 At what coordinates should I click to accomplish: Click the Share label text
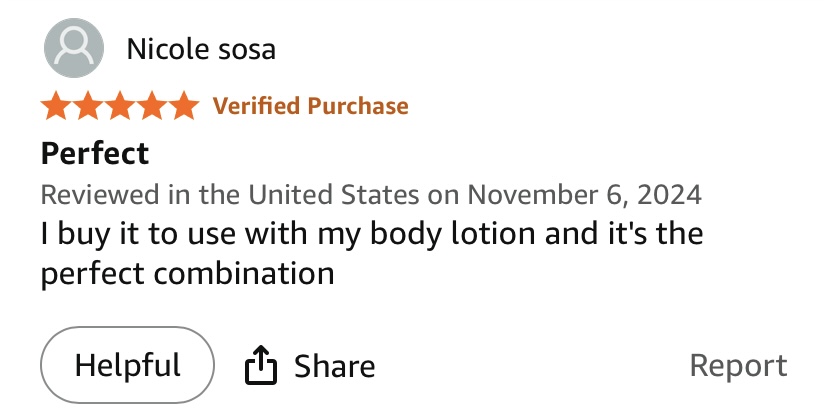334,366
